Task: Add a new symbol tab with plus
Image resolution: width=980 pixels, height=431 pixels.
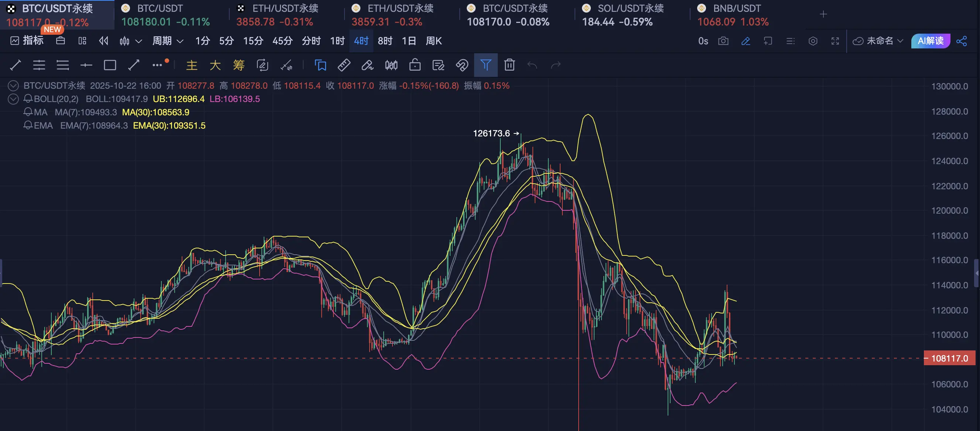Action: coord(823,14)
